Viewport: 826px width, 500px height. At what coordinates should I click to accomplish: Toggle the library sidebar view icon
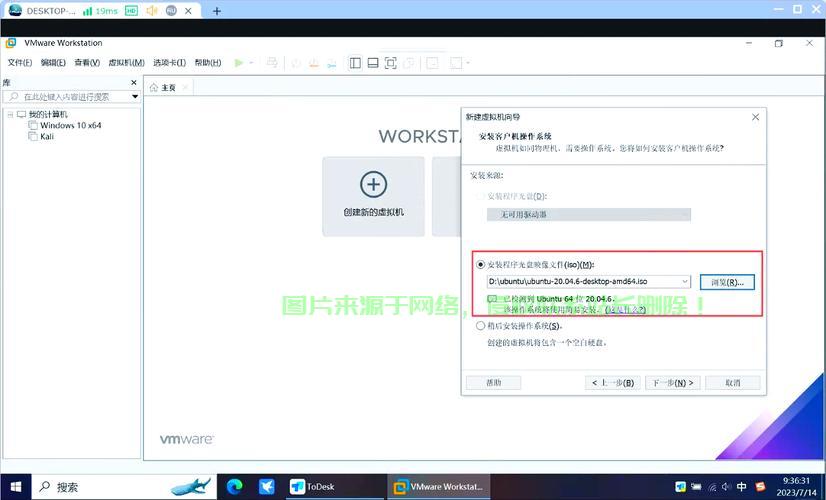(x=355, y=63)
